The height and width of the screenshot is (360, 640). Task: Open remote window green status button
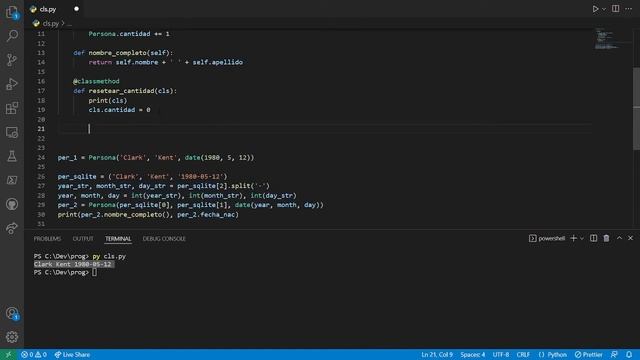coord(8,355)
